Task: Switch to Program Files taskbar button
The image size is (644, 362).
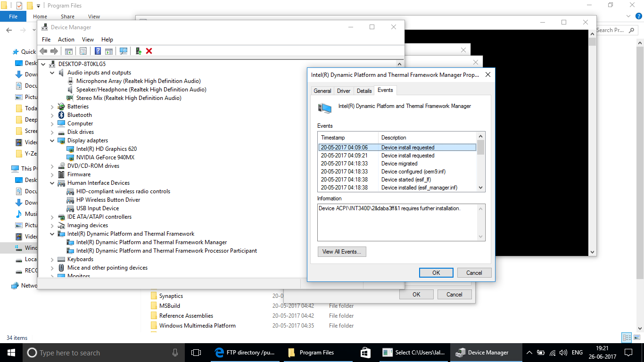Action: 317,353
